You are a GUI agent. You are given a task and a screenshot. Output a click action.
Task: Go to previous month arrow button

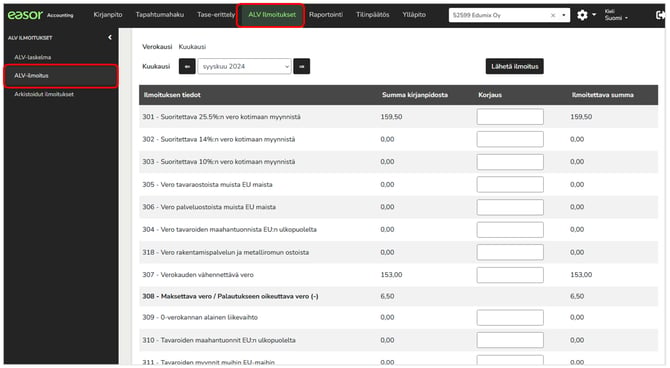click(187, 66)
